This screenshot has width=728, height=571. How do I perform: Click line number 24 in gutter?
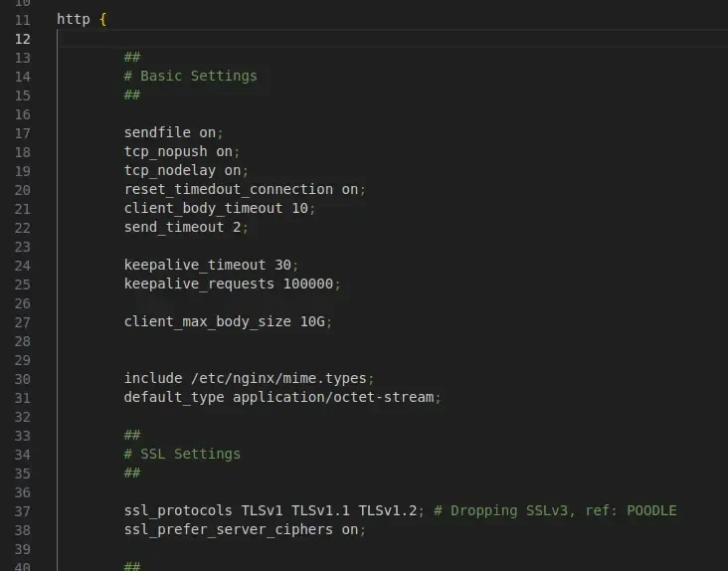click(x=23, y=266)
